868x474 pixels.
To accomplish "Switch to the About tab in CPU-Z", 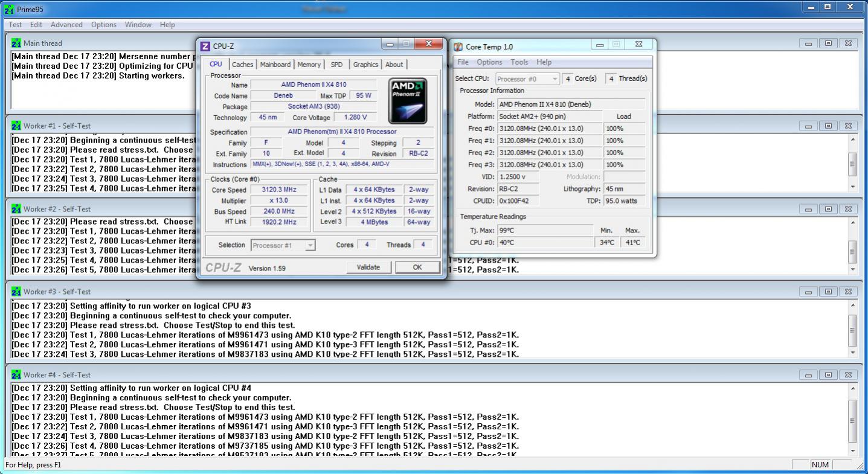I will click(394, 65).
